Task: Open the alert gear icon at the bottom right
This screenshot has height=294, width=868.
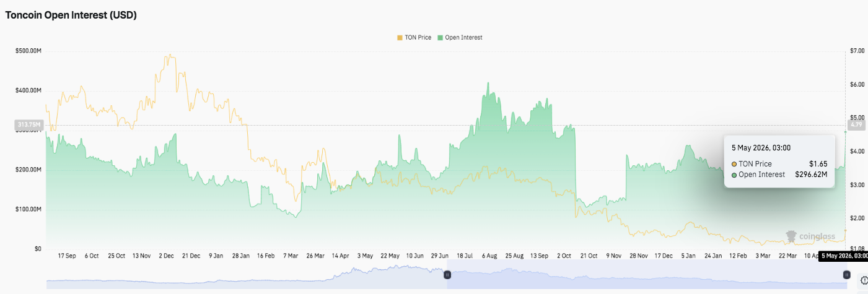Action: pos(864,280)
